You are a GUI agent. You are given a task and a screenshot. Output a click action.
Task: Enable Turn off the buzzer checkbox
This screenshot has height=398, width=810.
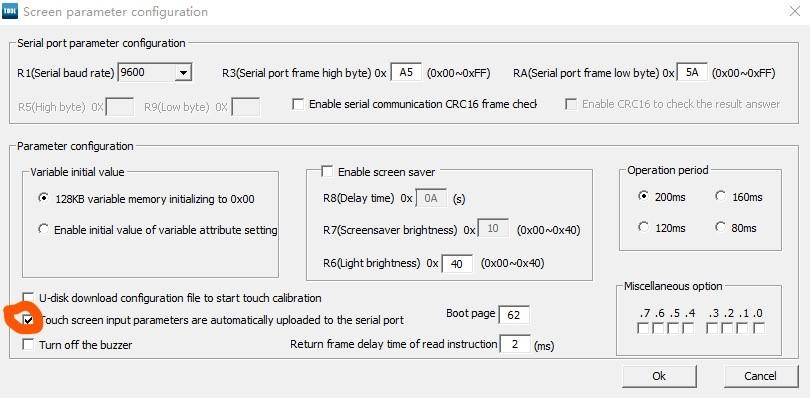(28, 344)
